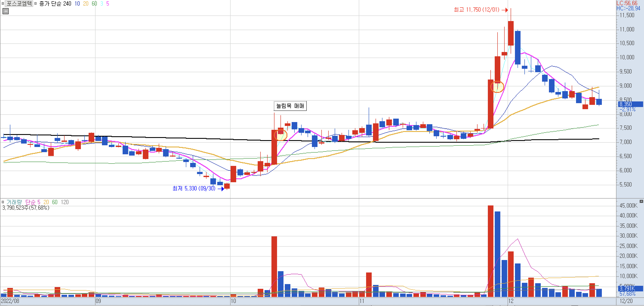The image size is (644, 306).
Task: Click the 12/20 date label at bottom right
Action: [626, 301]
